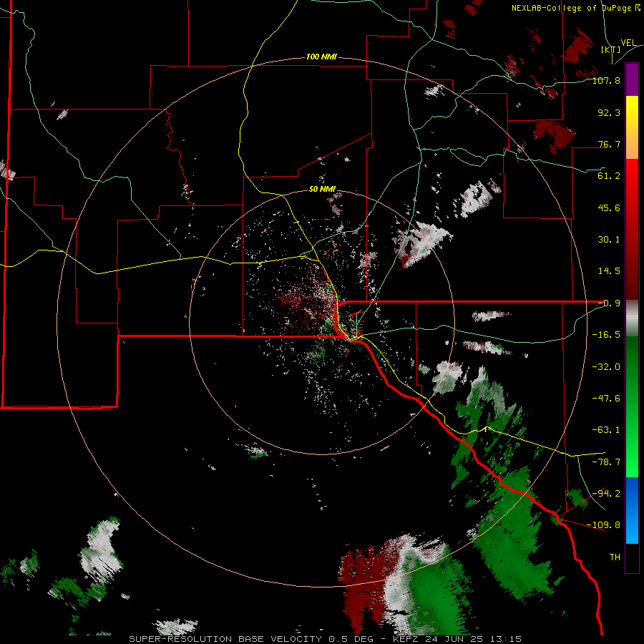Click the green segment of the color bar
The height and width of the screenshot is (644, 644).
coord(632,406)
